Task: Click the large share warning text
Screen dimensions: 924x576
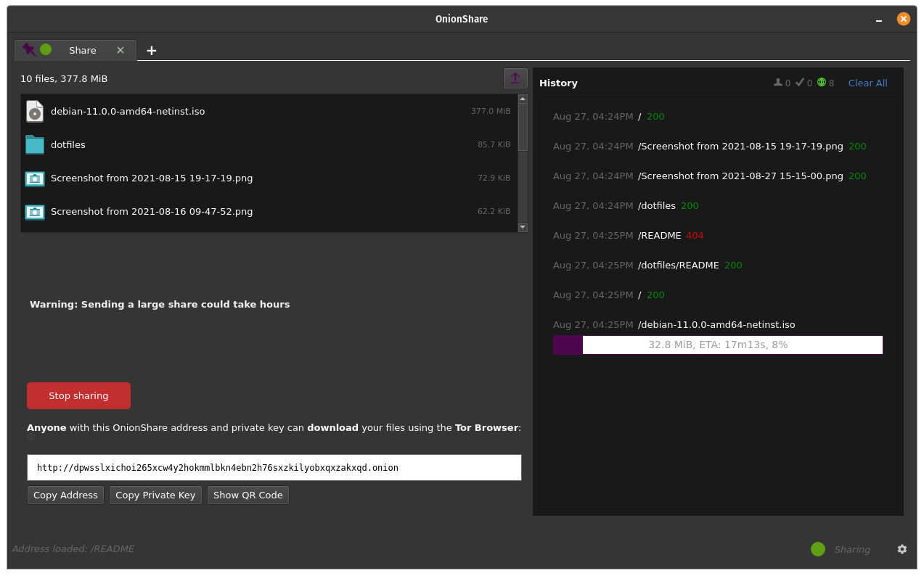Action: (x=160, y=304)
